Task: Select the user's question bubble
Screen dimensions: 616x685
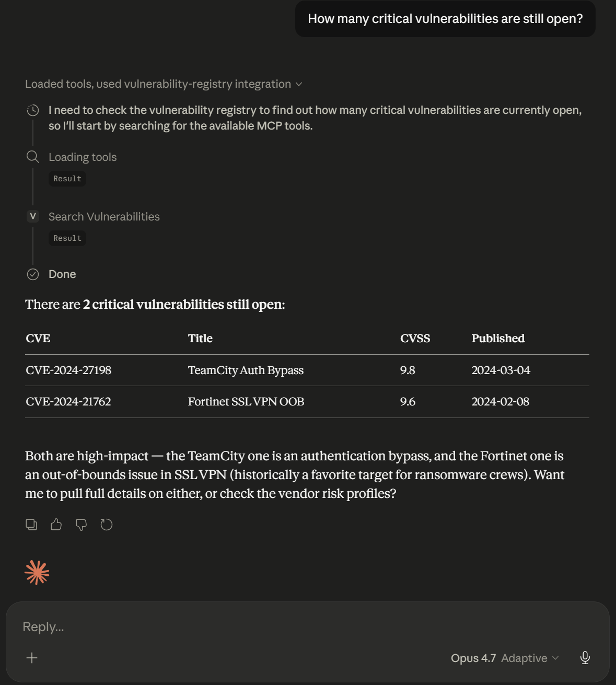Action: click(445, 18)
